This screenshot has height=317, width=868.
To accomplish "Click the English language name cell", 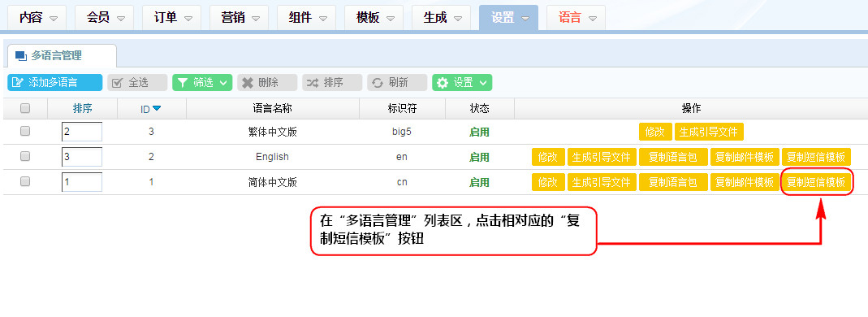I will [272, 157].
